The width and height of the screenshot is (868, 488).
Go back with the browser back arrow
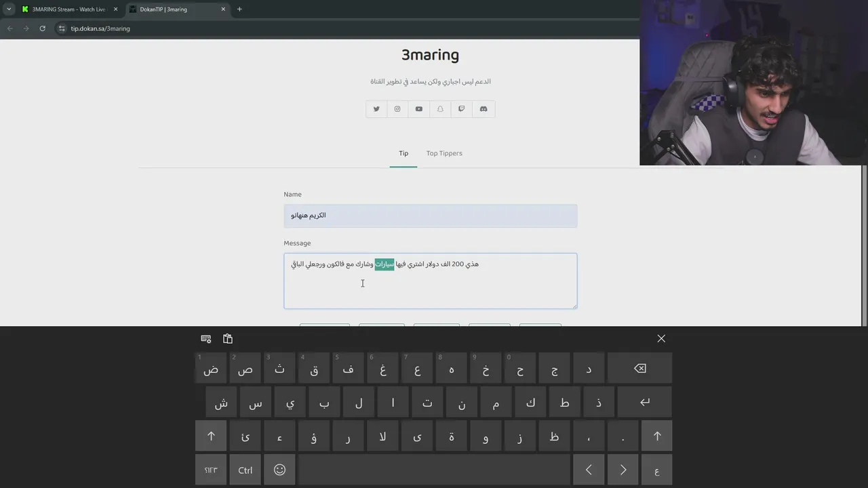(x=9, y=28)
